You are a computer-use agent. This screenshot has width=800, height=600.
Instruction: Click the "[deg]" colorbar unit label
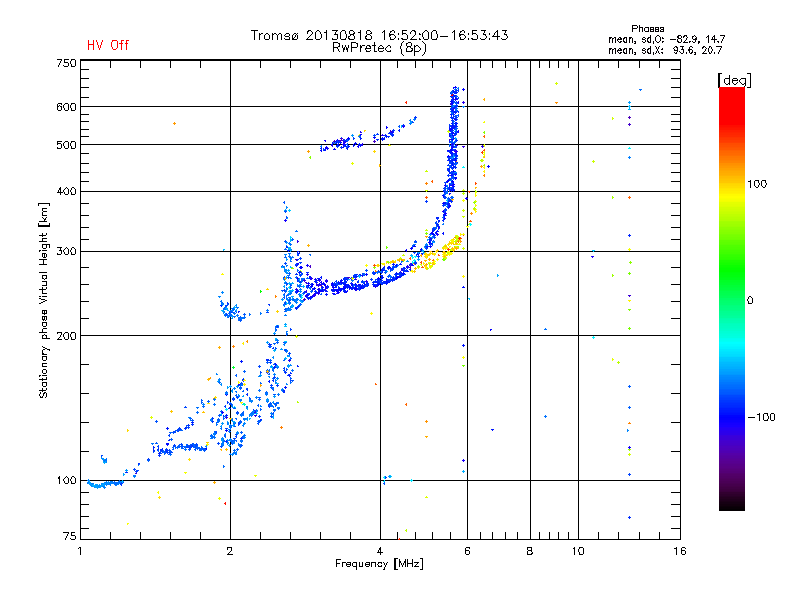click(734, 80)
